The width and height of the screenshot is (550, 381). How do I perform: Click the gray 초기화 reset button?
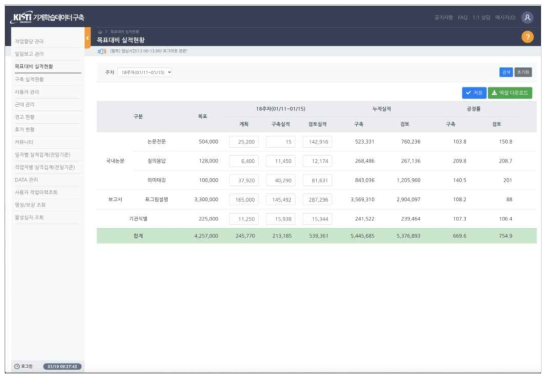523,72
